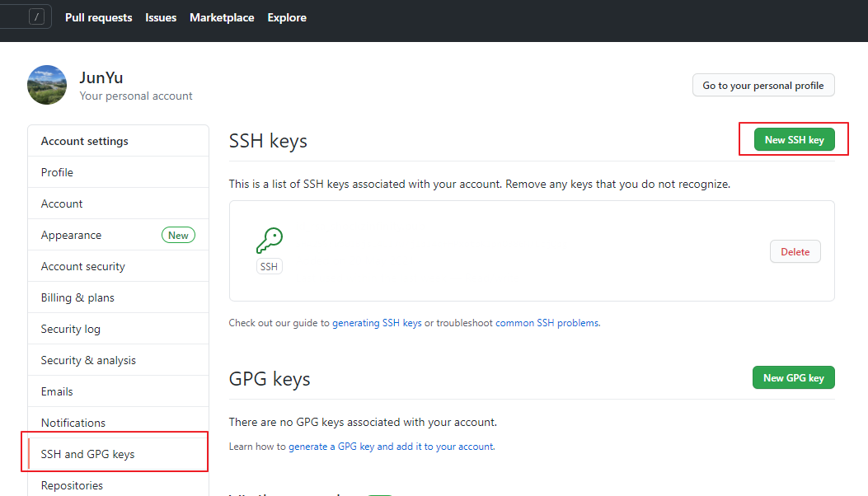Image resolution: width=868 pixels, height=496 pixels.
Task: Click the JunYu profile avatar picture
Action: pyautogui.click(x=47, y=85)
